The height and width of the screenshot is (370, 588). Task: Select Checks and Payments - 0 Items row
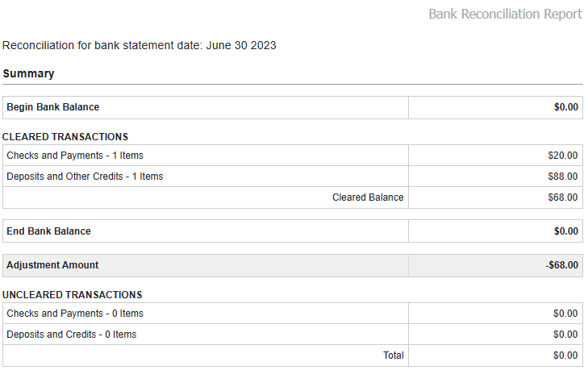[75, 314]
